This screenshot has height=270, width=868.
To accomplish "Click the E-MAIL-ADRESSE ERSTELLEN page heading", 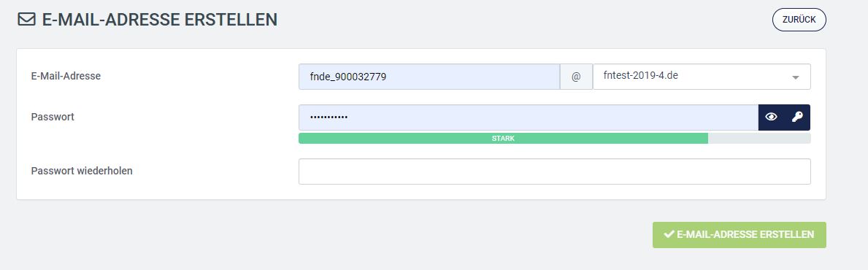I will pyautogui.click(x=159, y=20).
